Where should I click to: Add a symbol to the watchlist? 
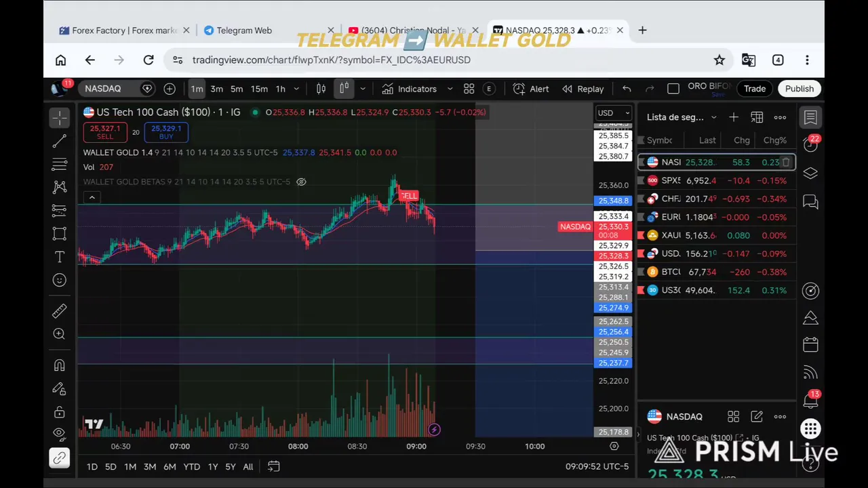(734, 117)
